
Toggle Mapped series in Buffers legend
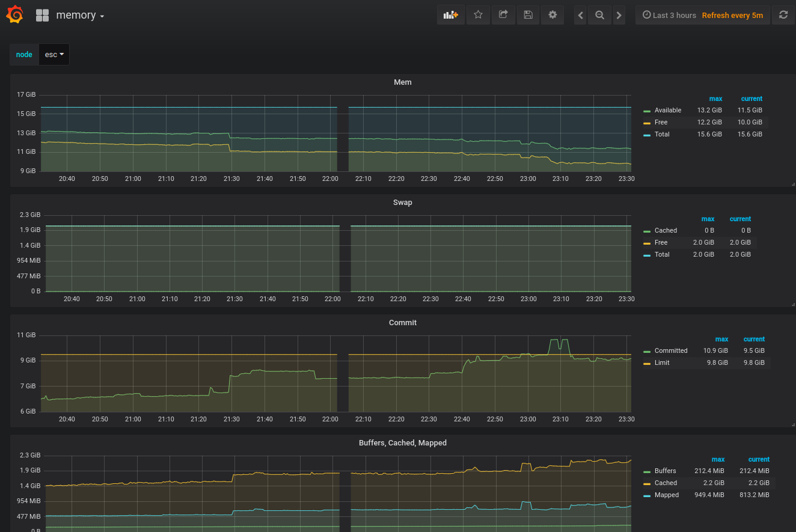coord(666,495)
